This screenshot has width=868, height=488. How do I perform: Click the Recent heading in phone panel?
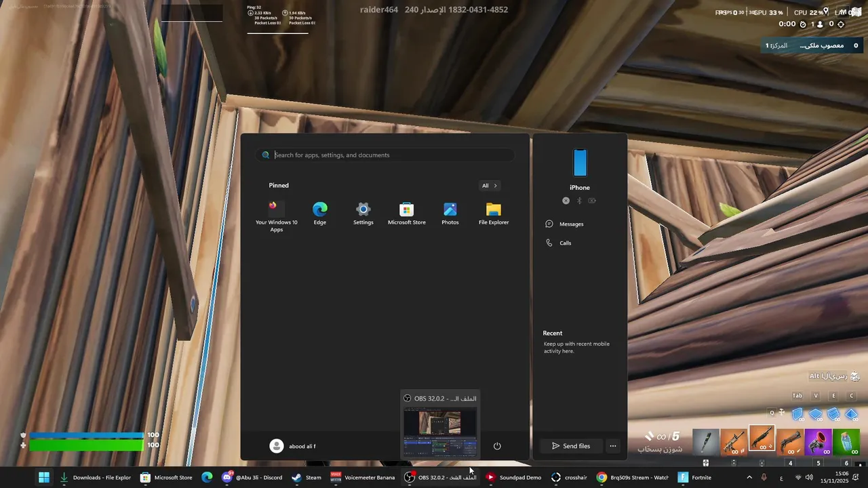click(552, 333)
